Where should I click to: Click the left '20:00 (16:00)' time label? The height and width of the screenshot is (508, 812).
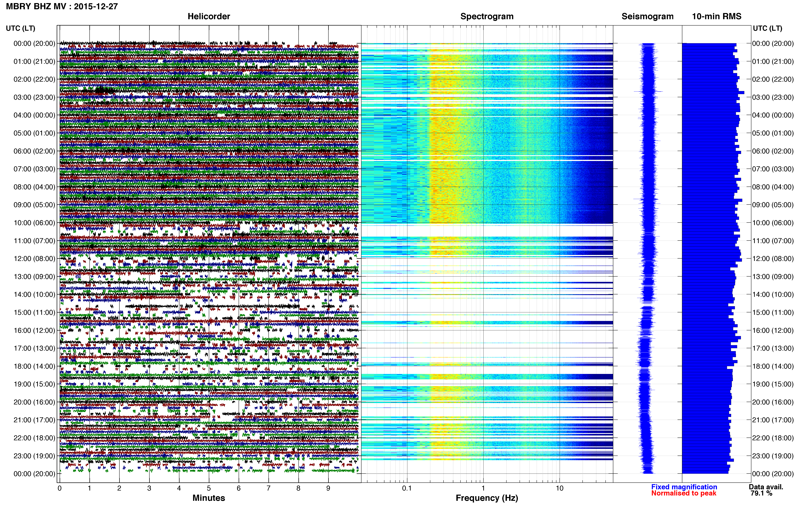click(34, 402)
